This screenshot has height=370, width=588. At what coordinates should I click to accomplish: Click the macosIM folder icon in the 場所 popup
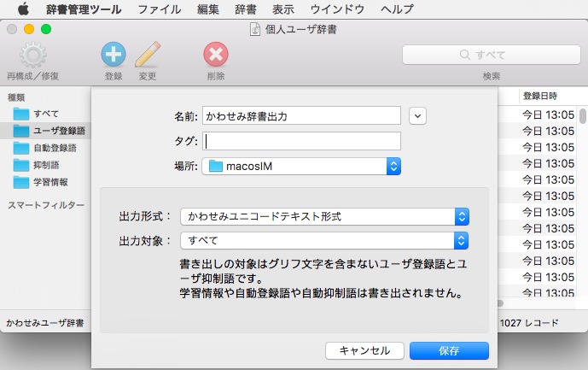pyautogui.click(x=216, y=166)
